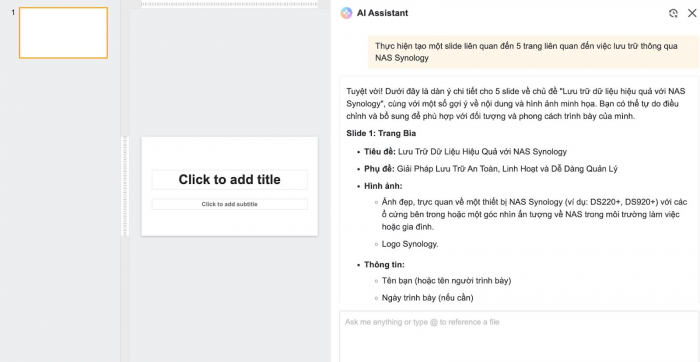Focus the 'Ask me anything' chat input box

click(x=519, y=336)
